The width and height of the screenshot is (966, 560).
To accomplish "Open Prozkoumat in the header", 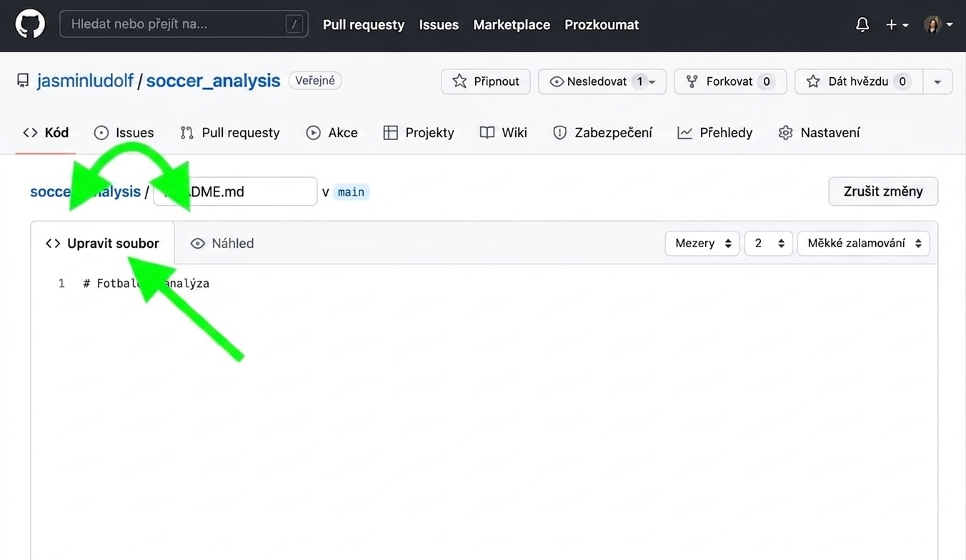I will pyautogui.click(x=602, y=24).
